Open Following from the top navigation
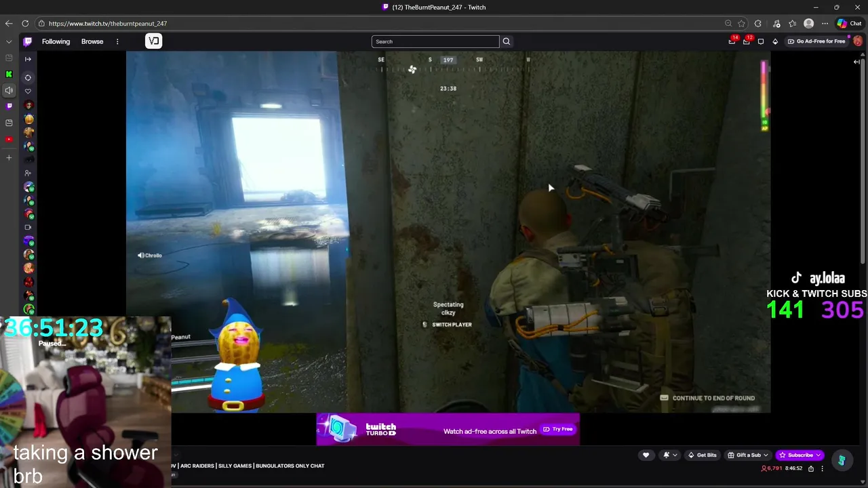Viewport: 868px width, 488px height. click(56, 41)
